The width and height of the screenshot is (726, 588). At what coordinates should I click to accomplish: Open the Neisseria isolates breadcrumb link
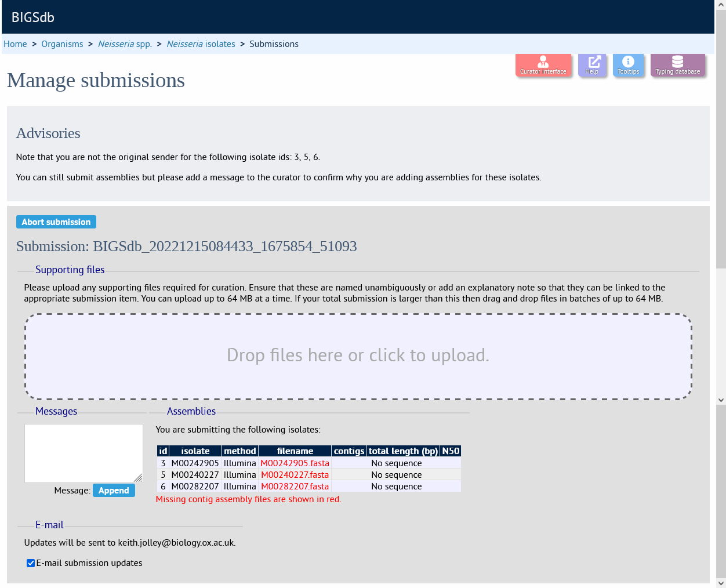click(x=201, y=44)
